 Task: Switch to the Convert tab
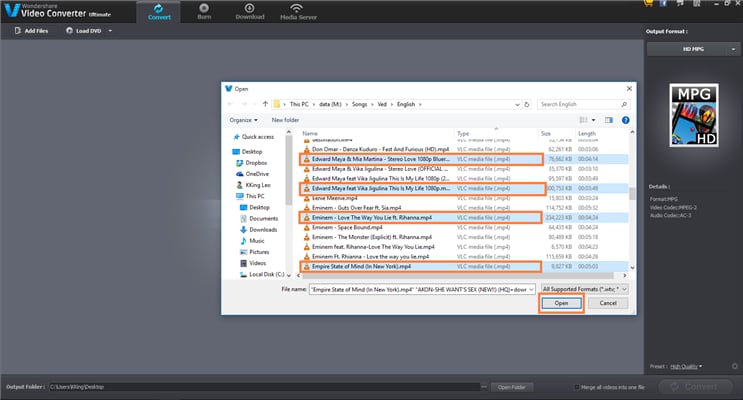click(x=159, y=12)
